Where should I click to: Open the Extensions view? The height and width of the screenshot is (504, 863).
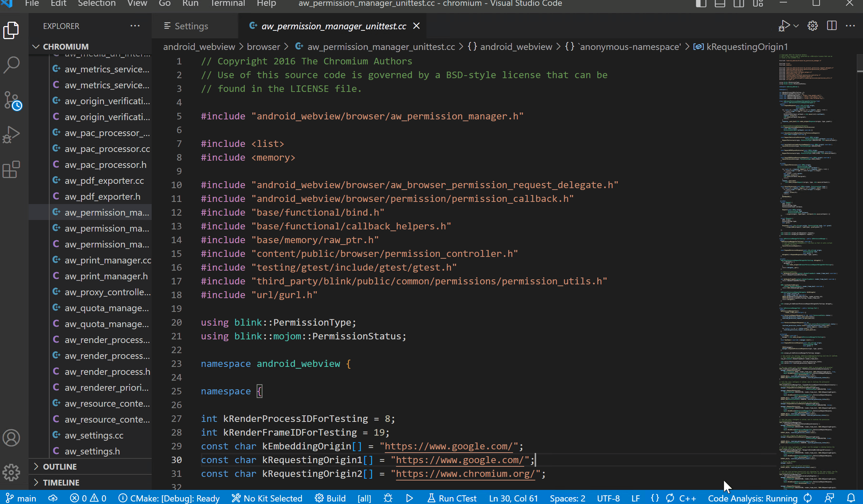[12, 169]
